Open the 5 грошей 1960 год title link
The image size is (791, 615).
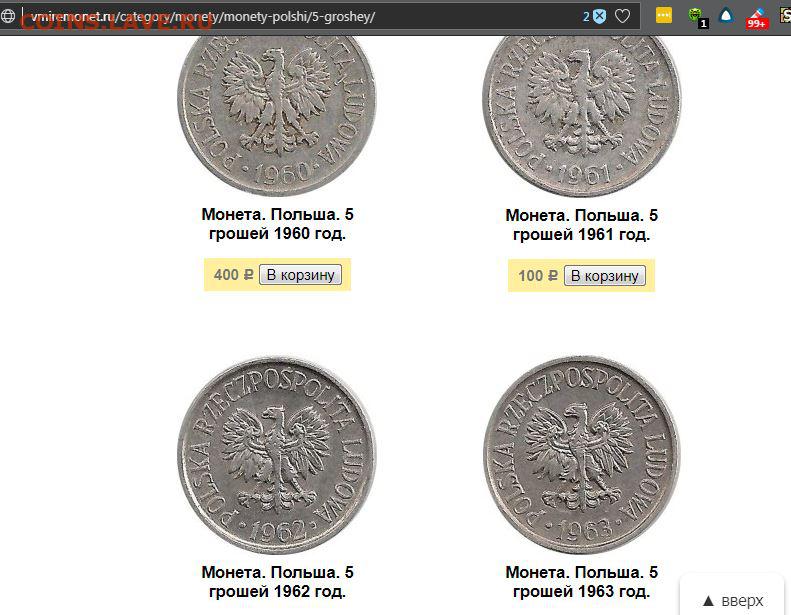[277, 224]
